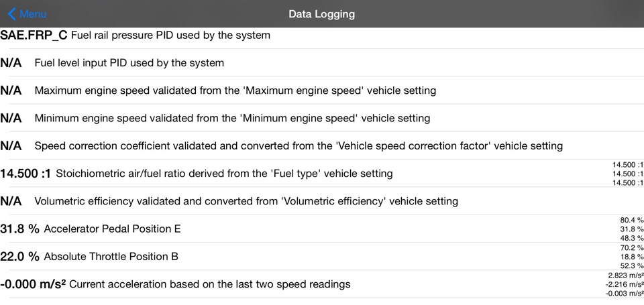Viewport: 644px width, 305px height.
Task: Select the Maximum engine speed row
Action: pyautogui.click(x=235, y=90)
